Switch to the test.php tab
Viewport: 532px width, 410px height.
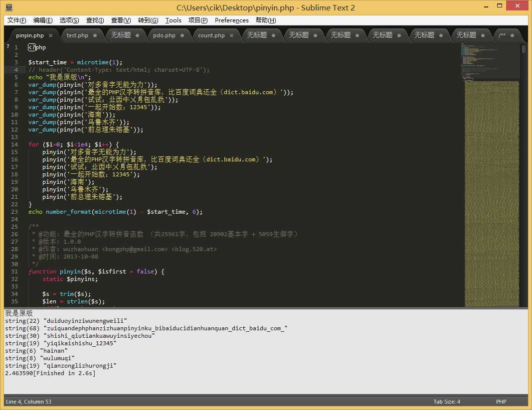click(x=77, y=36)
